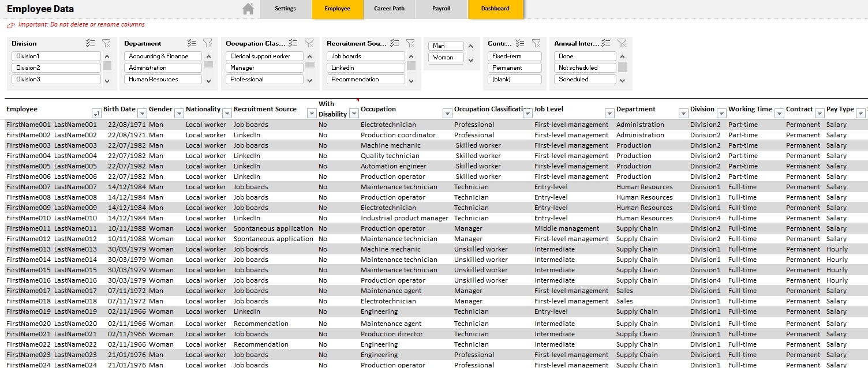
Task: Open the Occupation column filter dropdown
Action: point(447,114)
